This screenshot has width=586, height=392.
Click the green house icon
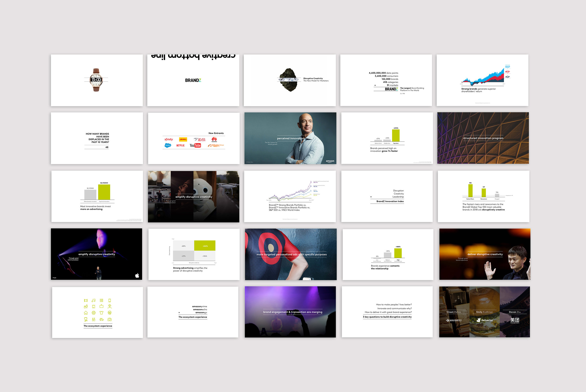86,313
